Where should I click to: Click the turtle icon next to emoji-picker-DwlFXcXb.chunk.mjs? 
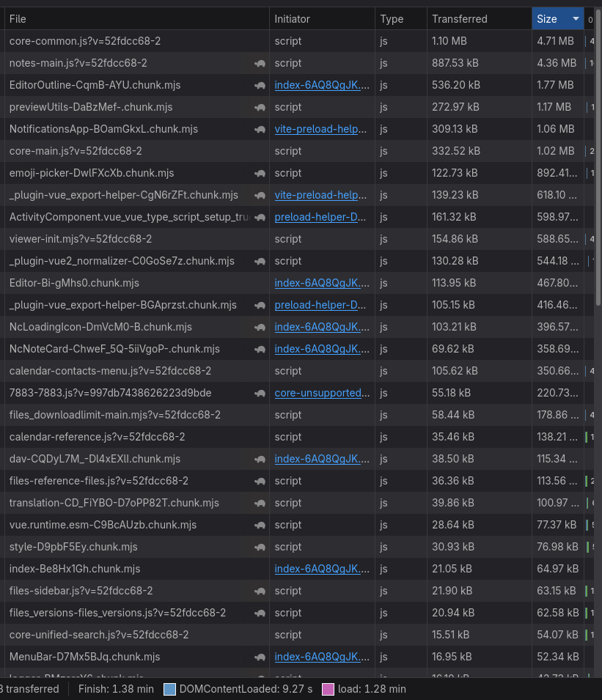[x=260, y=173]
